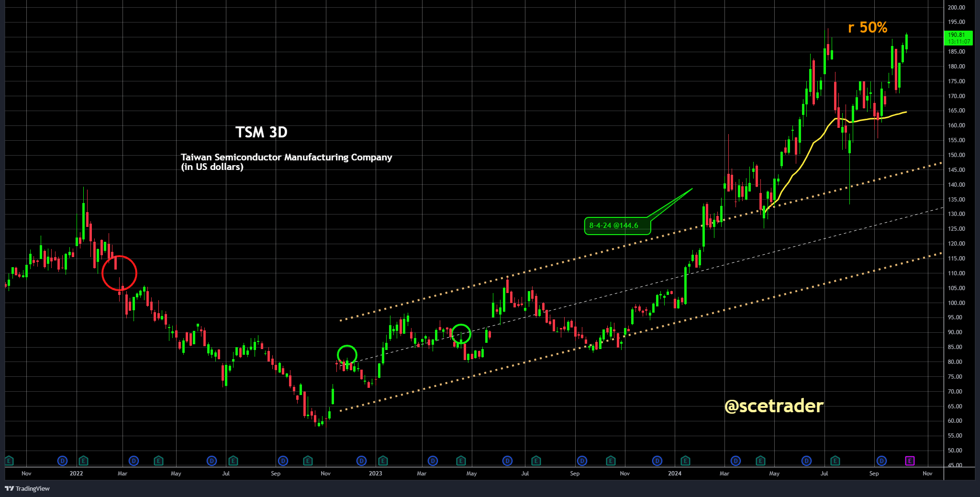Open the earnings marker for January 2022
The height and width of the screenshot is (497, 980).
pyautogui.click(x=83, y=461)
